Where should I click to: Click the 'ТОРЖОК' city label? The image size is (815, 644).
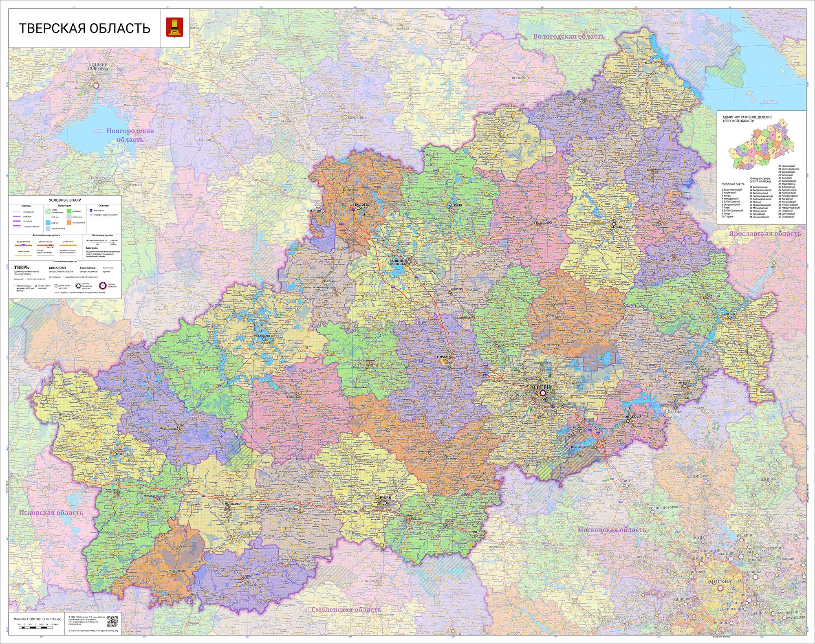(444, 357)
